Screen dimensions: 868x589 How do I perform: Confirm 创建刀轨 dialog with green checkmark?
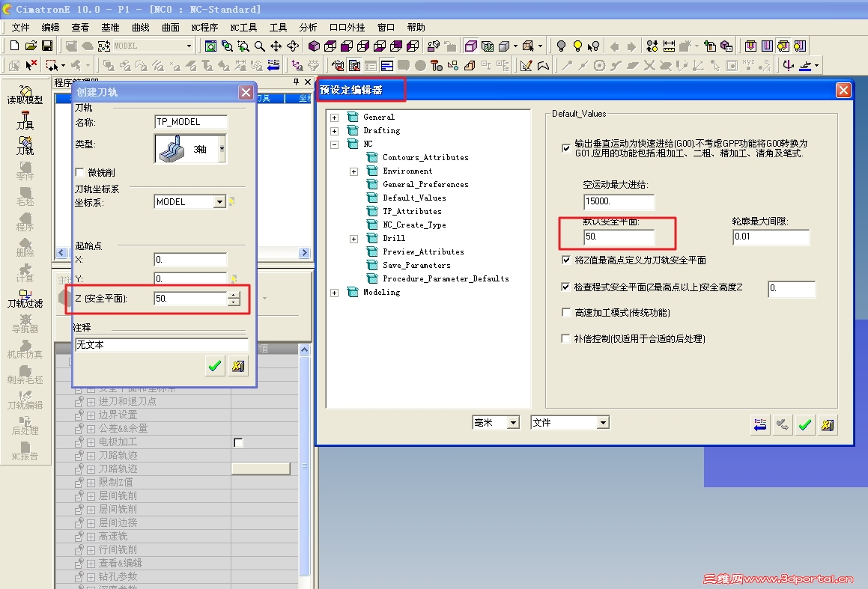pyautogui.click(x=215, y=365)
